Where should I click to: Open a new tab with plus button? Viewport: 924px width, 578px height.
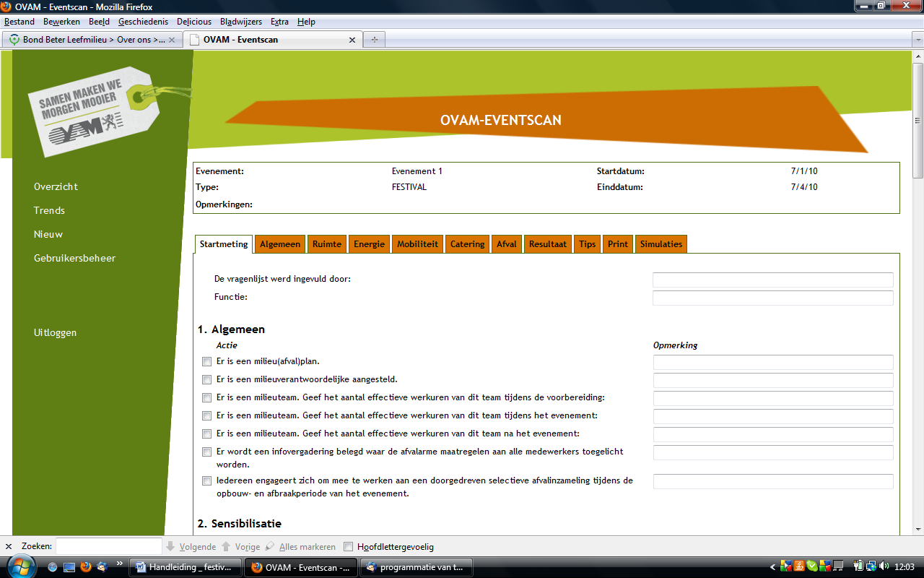point(374,40)
